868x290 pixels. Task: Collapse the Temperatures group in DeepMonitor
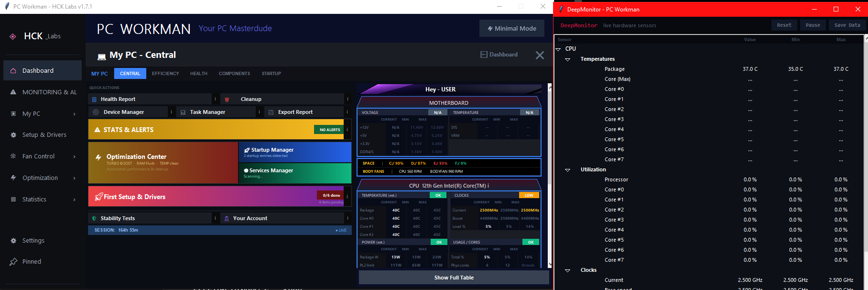pos(568,59)
